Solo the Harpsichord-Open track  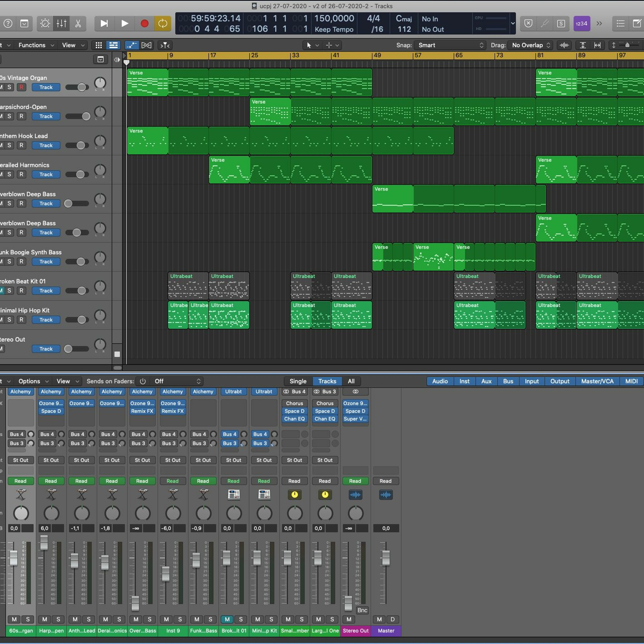pos(9,116)
